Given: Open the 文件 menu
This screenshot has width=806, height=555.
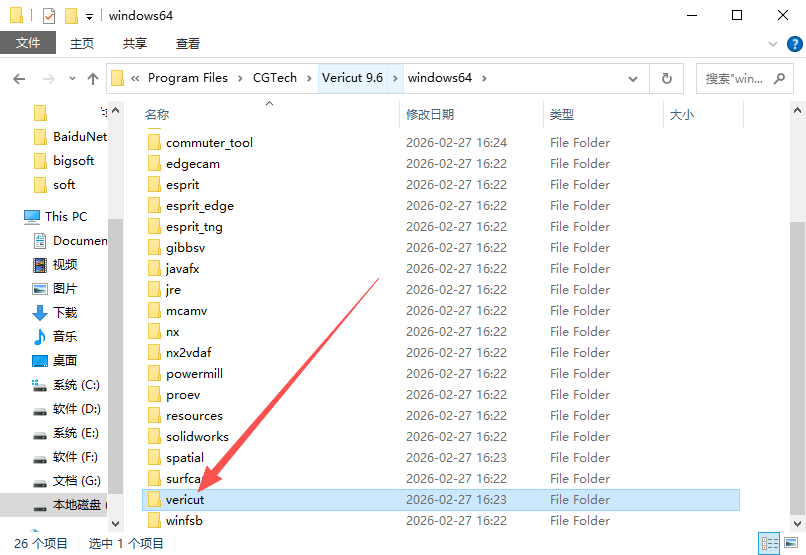Looking at the screenshot, I should tap(28, 43).
